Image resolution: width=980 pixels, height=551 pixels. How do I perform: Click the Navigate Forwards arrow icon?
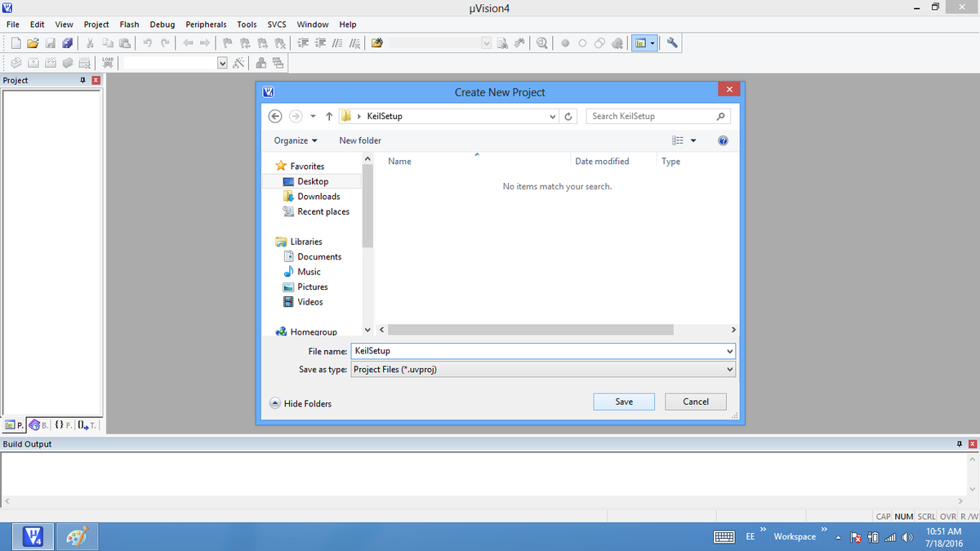point(205,43)
